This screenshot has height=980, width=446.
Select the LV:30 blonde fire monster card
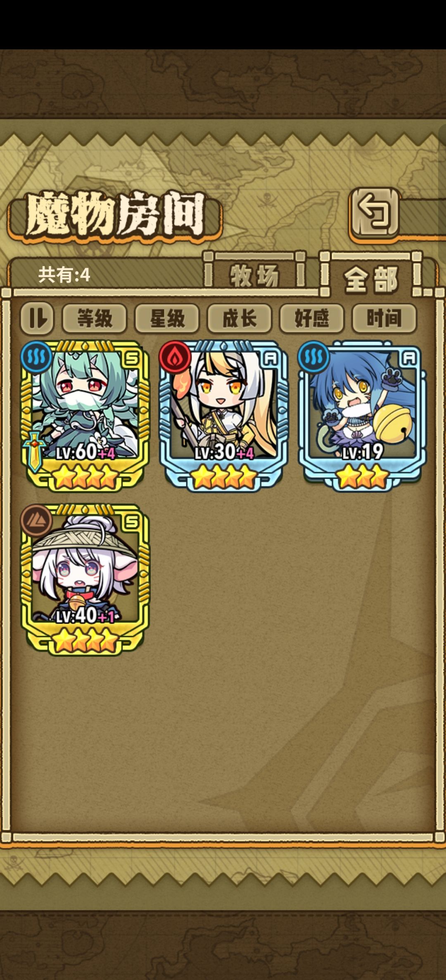(x=223, y=416)
